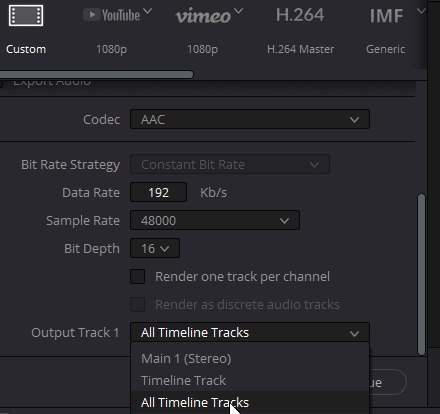Choose the Vimeo preset logo
Viewport: 440px width, 414px height.
tap(203, 16)
